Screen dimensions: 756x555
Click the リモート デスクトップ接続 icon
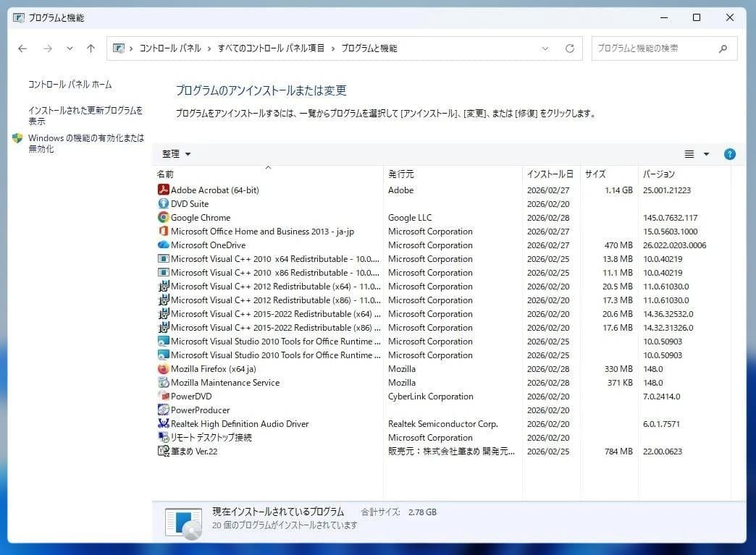tap(164, 438)
